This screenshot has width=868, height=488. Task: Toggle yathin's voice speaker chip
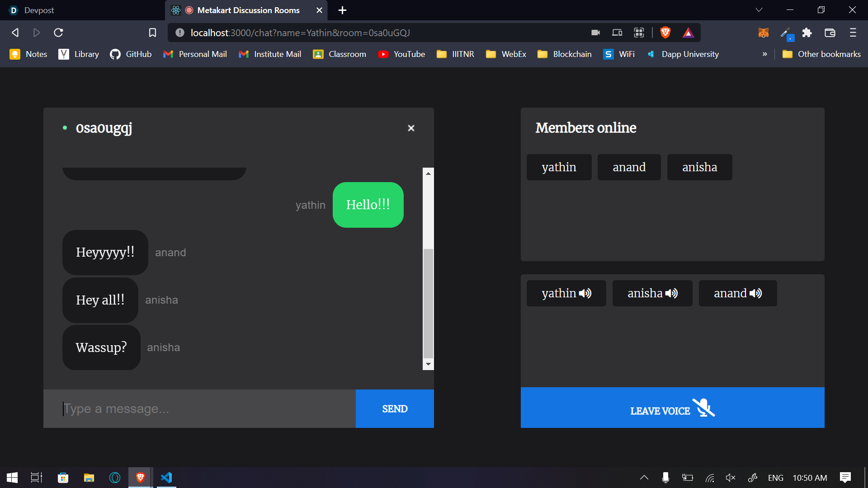tap(566, 293)
